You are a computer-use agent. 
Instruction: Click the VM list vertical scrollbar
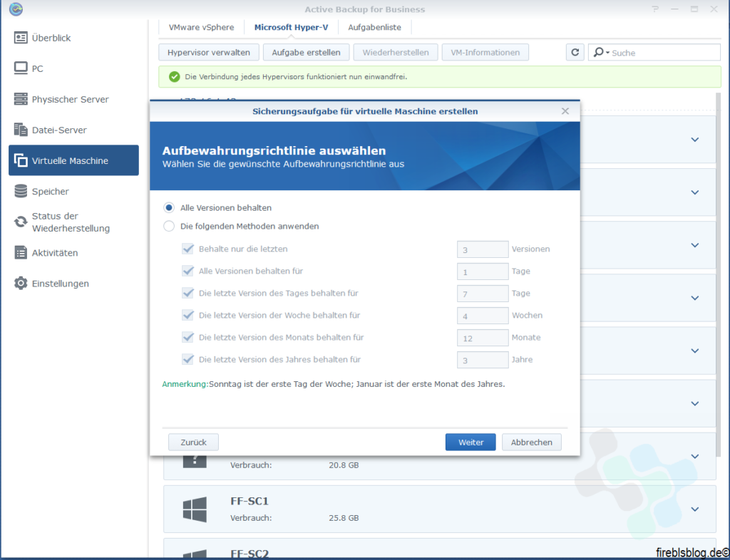coord(719,274)
